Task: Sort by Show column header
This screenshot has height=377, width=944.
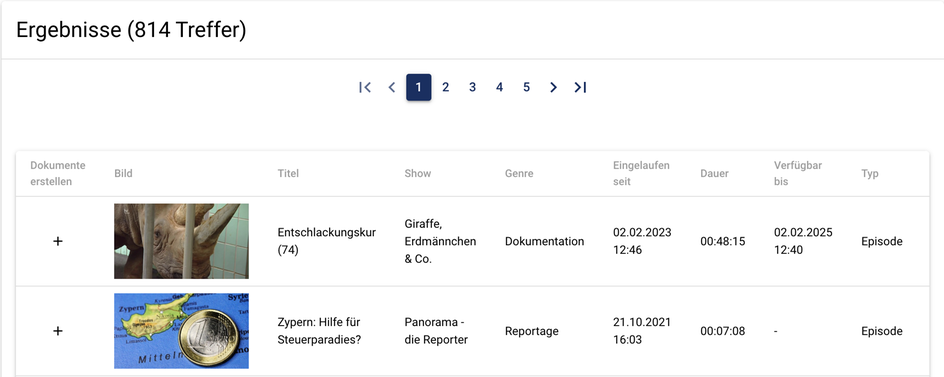Action: pos(418,173)
